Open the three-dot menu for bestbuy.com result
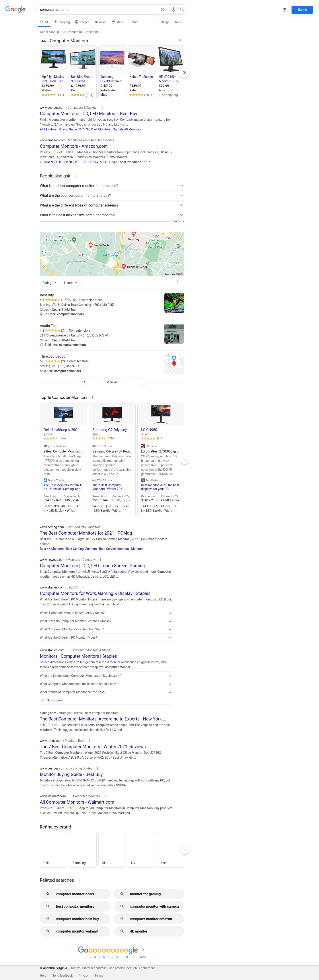 [102, 108]
